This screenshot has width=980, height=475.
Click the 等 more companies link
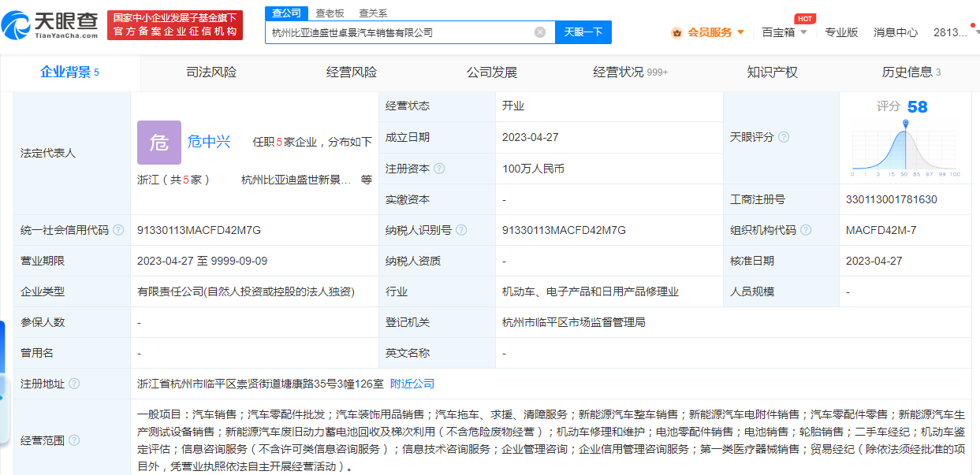367,180
